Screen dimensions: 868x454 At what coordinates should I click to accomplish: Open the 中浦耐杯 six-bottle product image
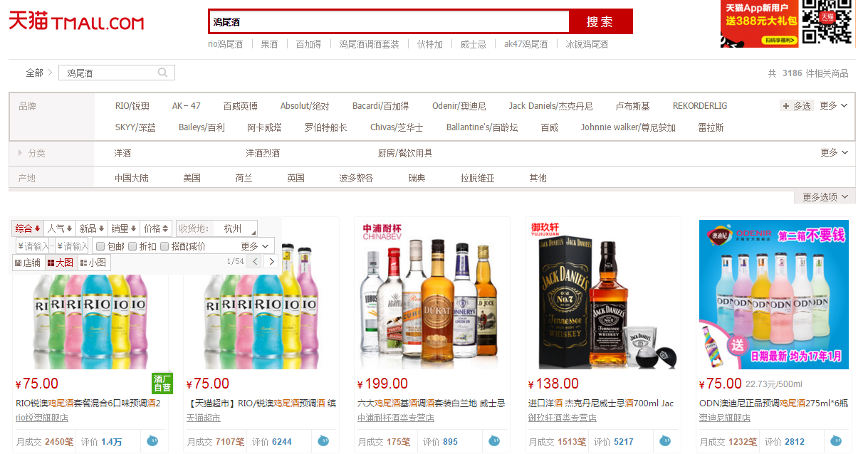pos(432,294)
